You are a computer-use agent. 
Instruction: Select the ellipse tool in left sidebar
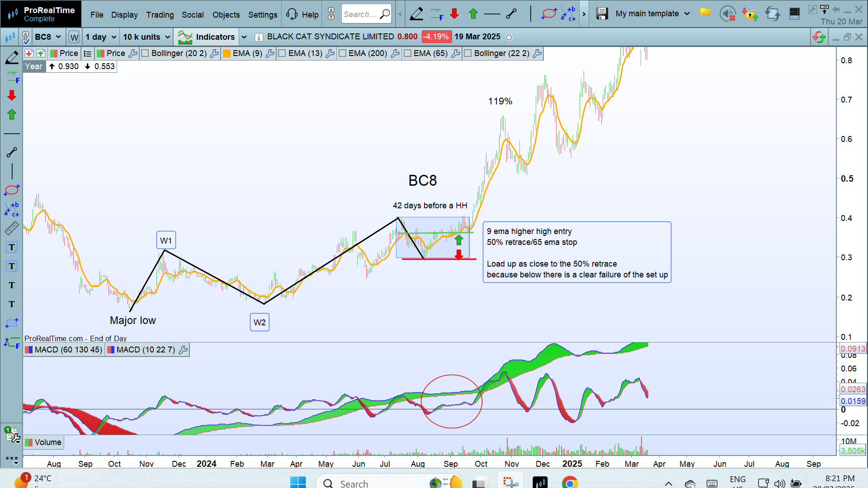point(12,190)
